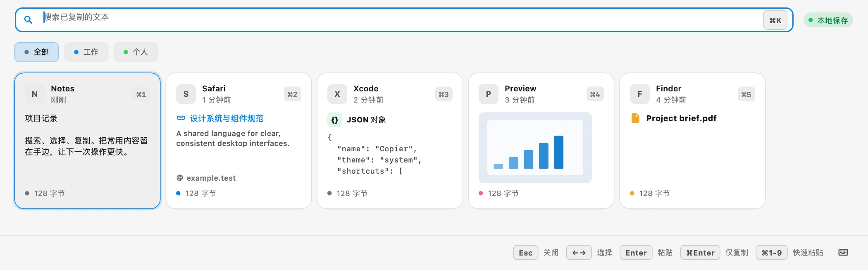Select the Project brief.pdf file name
The height and width of the screenshot is (270, 868).
(x=681, y=118)
